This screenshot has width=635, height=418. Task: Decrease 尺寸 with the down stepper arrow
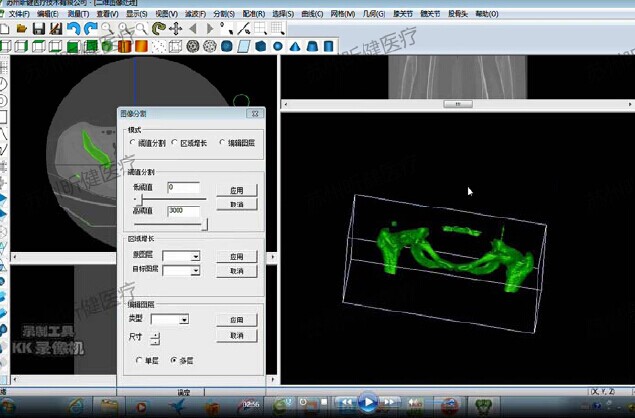[155, 342]
